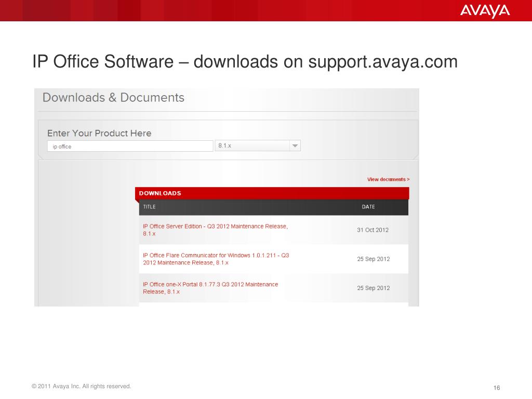This screenshot has width=532, height=399.
Task: Click the Avaya logo in the header
Action: pyautogui.click(x=485, y=10)
